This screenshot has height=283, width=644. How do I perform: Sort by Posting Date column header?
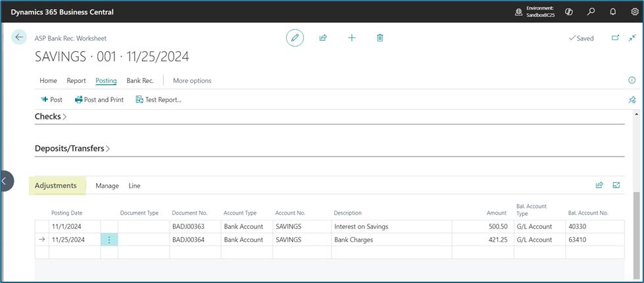[66, 213]
